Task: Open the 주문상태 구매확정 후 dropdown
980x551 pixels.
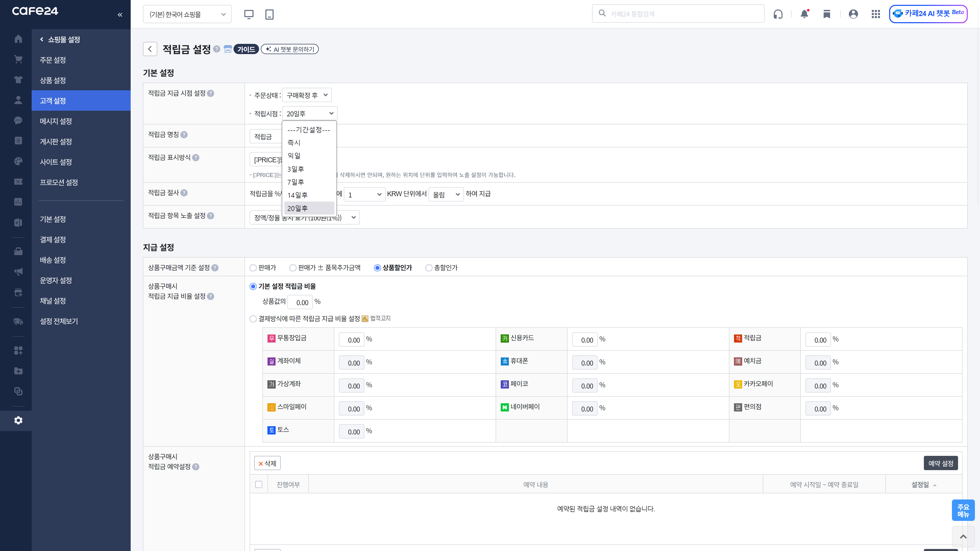Action: pyautogui.click(x=307, y=95)
